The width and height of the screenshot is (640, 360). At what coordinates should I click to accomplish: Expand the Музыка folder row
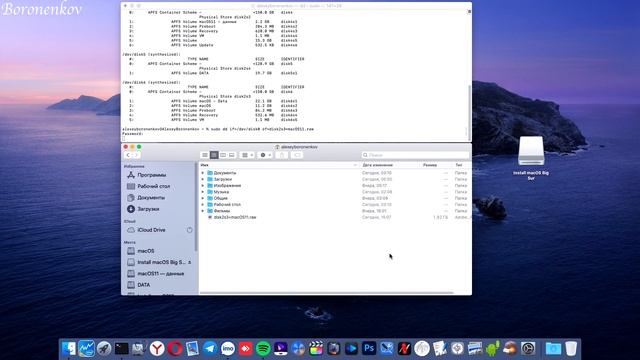(x=203, y=192)
